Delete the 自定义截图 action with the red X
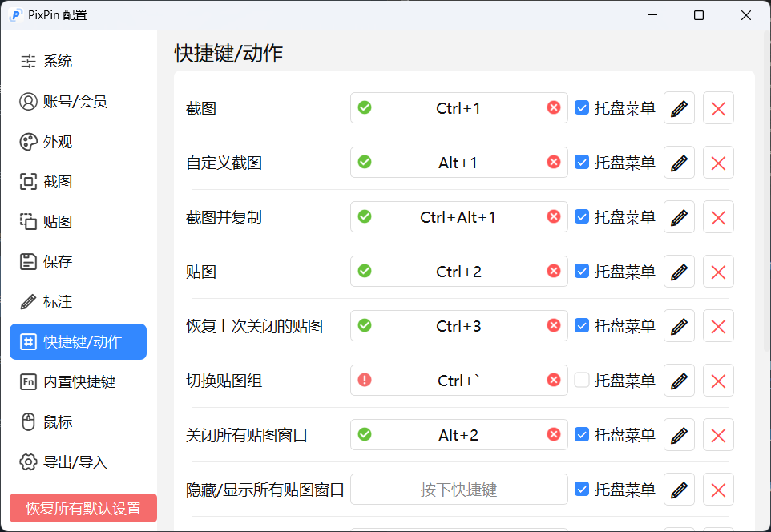 tap(718, 162)
